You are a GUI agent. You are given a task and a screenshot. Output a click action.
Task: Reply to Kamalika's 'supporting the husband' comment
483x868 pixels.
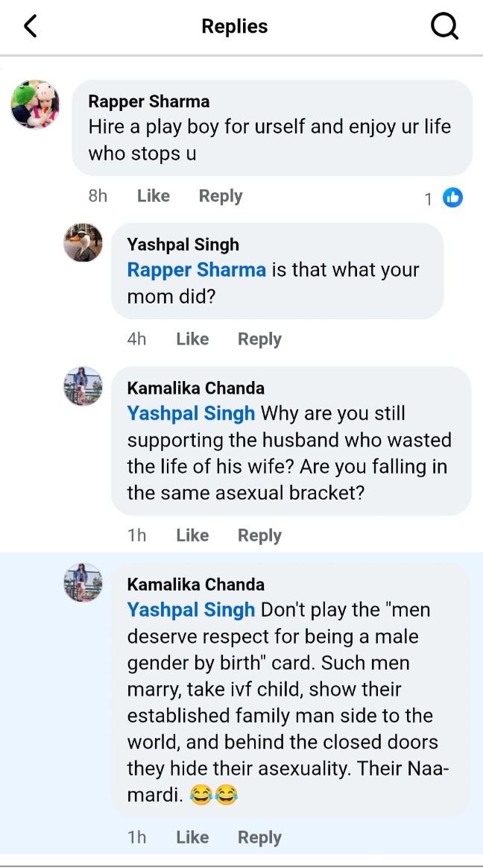click(259, 535)
